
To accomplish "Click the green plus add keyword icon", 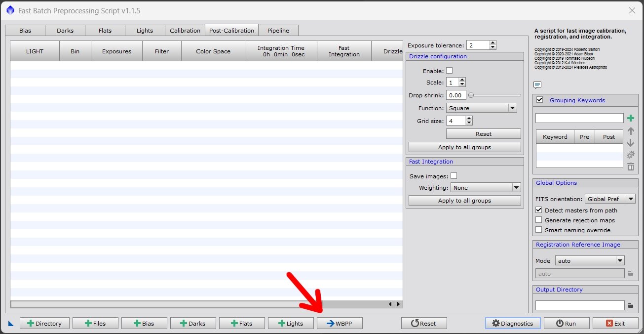I will click(630, 118).
